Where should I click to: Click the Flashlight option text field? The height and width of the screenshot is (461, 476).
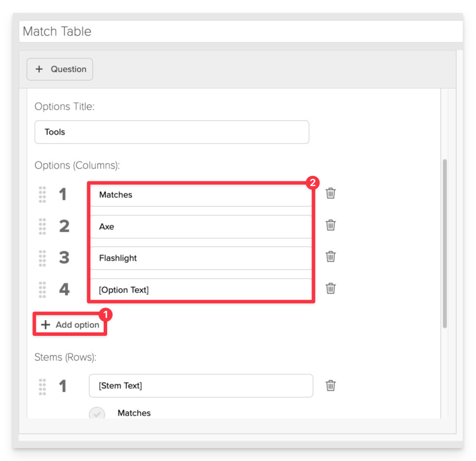(201, 258)
